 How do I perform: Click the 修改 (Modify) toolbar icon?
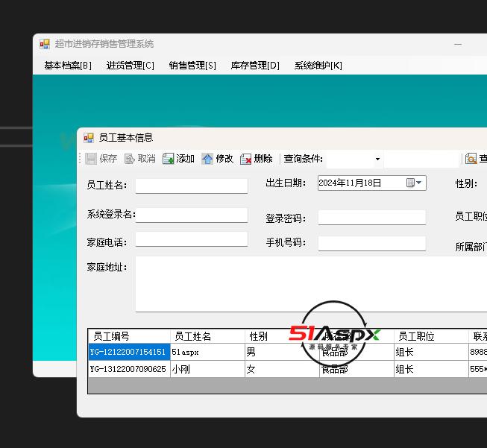[x=207, y=159]
